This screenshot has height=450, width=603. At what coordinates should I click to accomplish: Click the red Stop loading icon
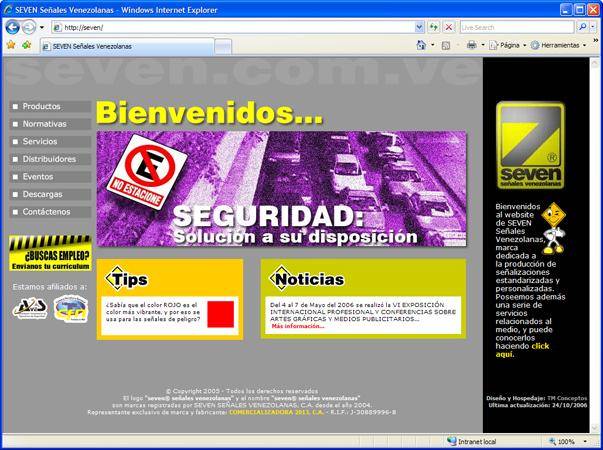point(449,27)
